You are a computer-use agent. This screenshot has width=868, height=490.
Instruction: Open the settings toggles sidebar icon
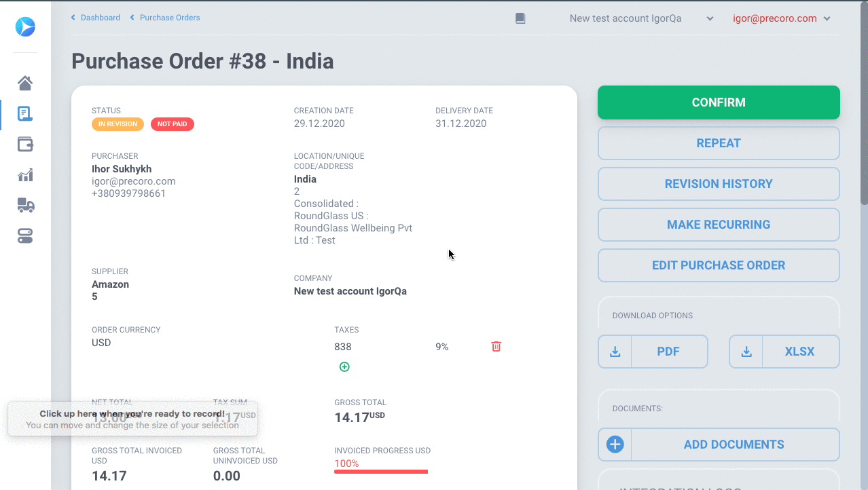tap(25, 236)
